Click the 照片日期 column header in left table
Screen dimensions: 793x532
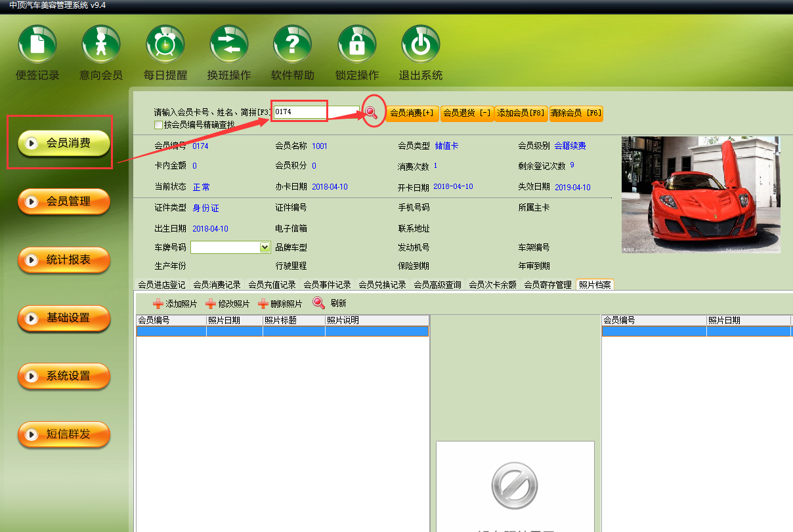[234, 320]
